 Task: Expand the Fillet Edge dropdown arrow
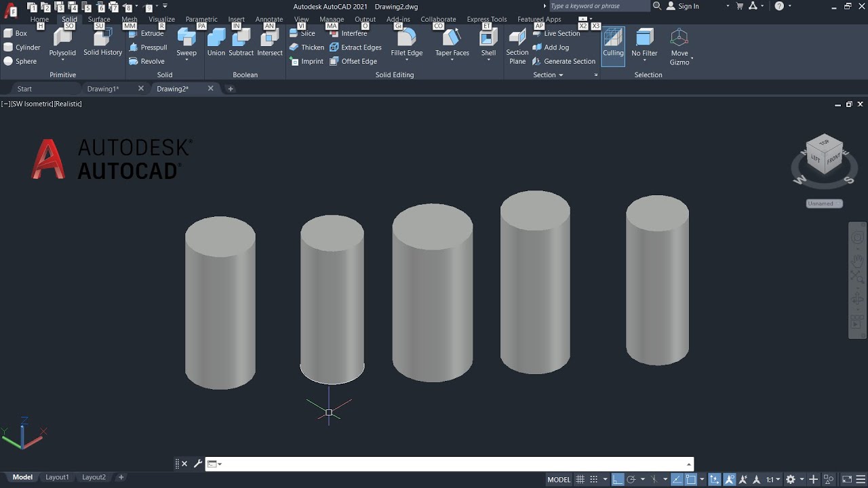coord(406,60)
